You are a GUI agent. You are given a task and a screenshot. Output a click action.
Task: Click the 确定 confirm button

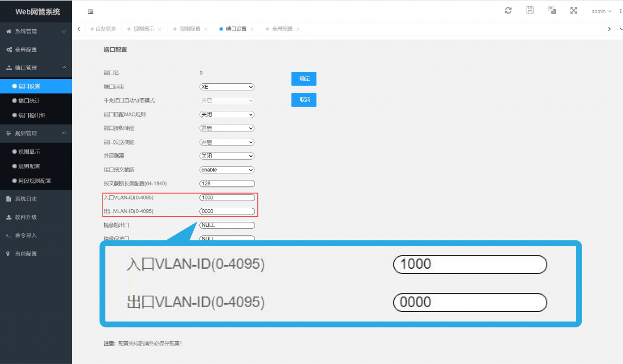[304, 79]
